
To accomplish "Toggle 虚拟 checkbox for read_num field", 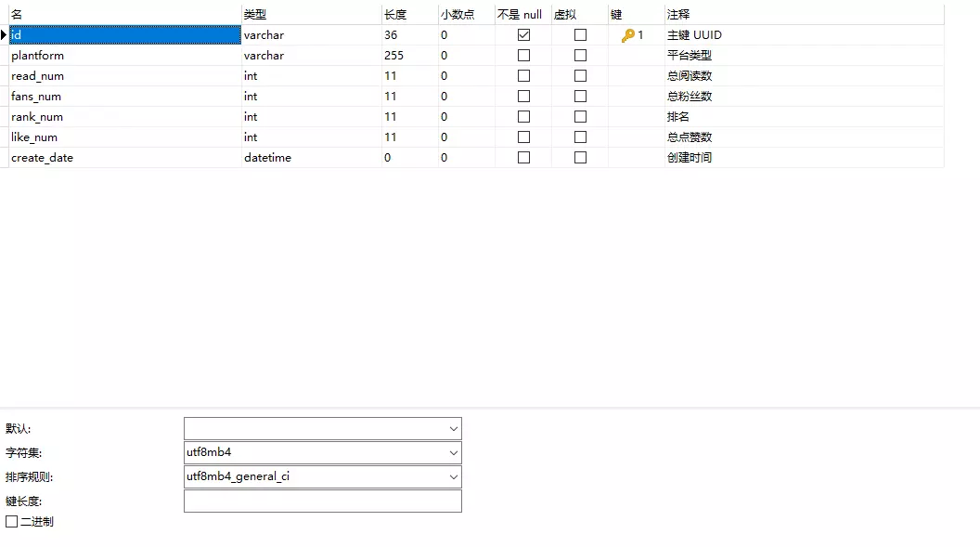I will [x=581, y=75].
